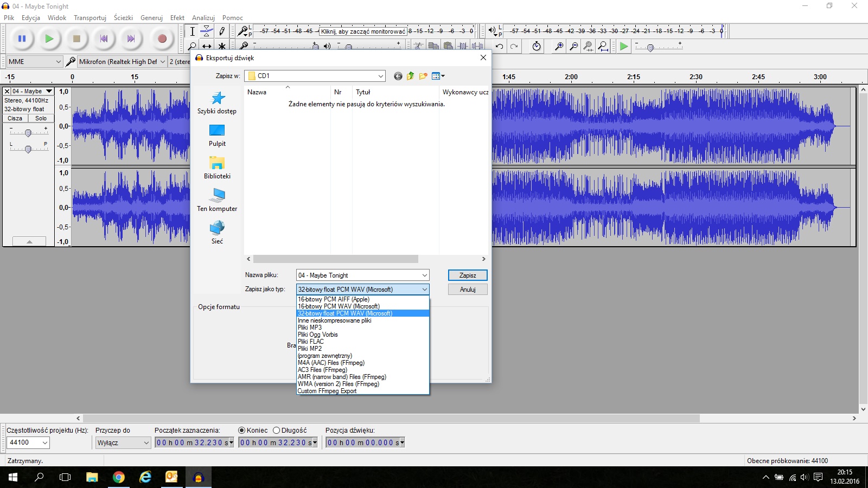Click the Anuluj button
The height and width of the screenshot is (488, 868).
click(x=467, y=290)
